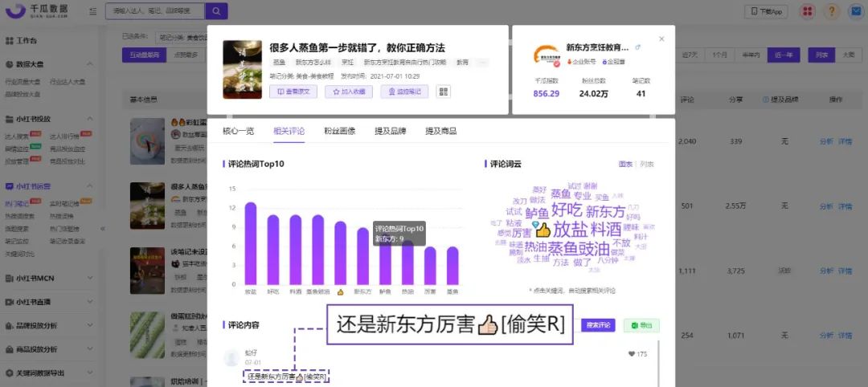Switch the word cloud to 列表 view

point(647,165)
